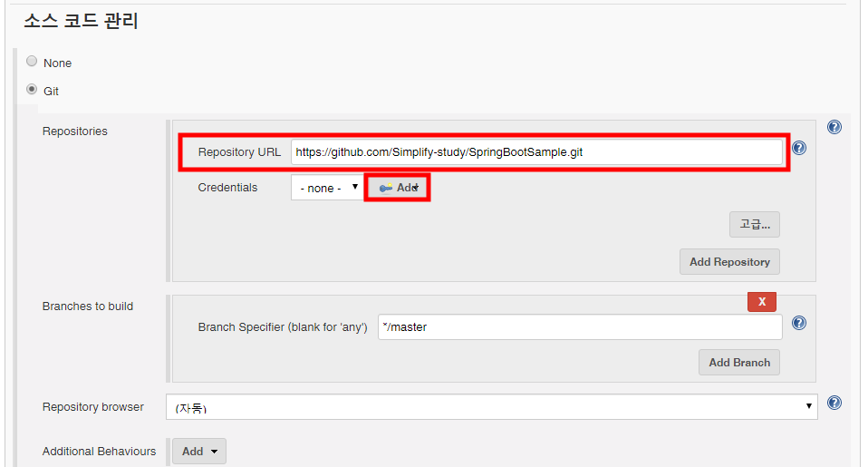Click the 'Branches to build' label

coord(88,306)
